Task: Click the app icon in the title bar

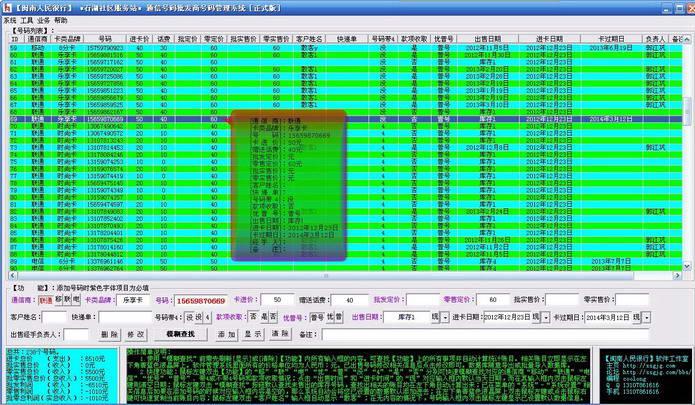Action: point(7,6)
